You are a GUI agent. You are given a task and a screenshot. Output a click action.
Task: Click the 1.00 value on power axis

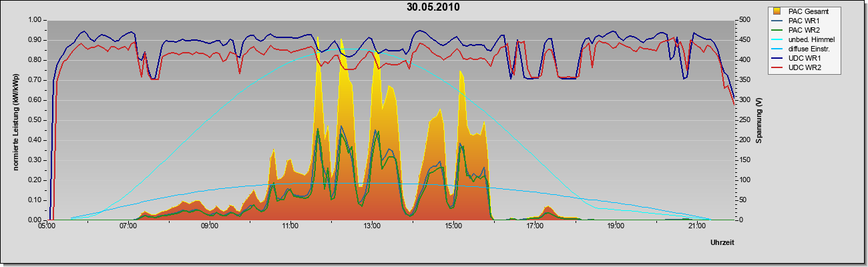point(34,19)
